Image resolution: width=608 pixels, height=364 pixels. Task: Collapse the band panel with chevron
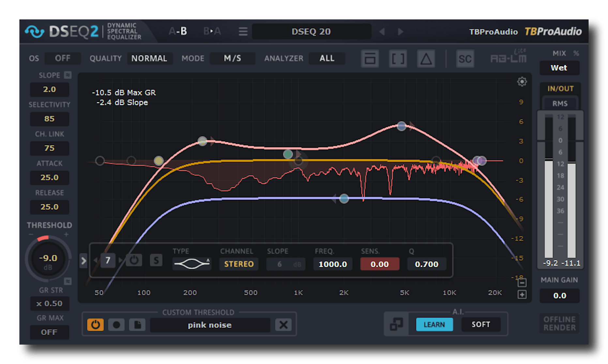click(x=84, y=261)
